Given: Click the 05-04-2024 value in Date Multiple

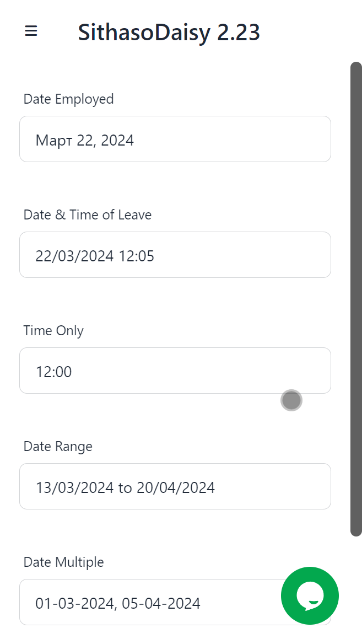Looking at the screenshot, I should (x=161, y=603).
